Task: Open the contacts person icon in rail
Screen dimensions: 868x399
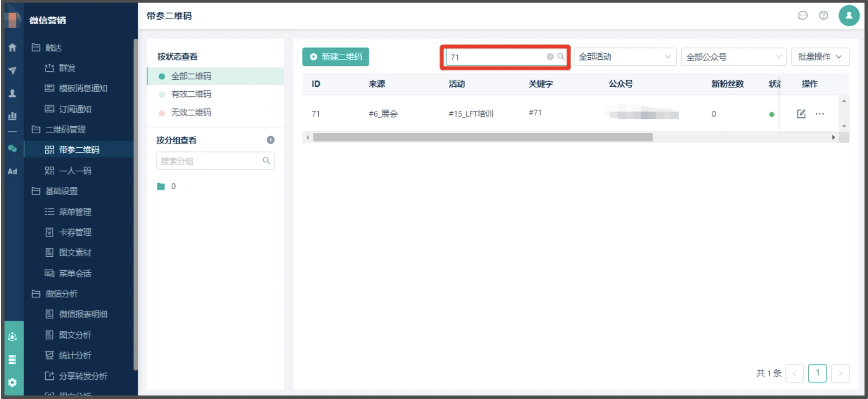Action: click(13, 93)
